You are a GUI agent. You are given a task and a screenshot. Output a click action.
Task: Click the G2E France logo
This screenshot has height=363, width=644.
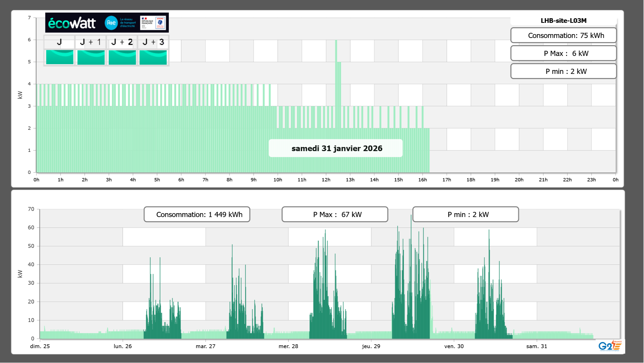(x=610, y=346)
